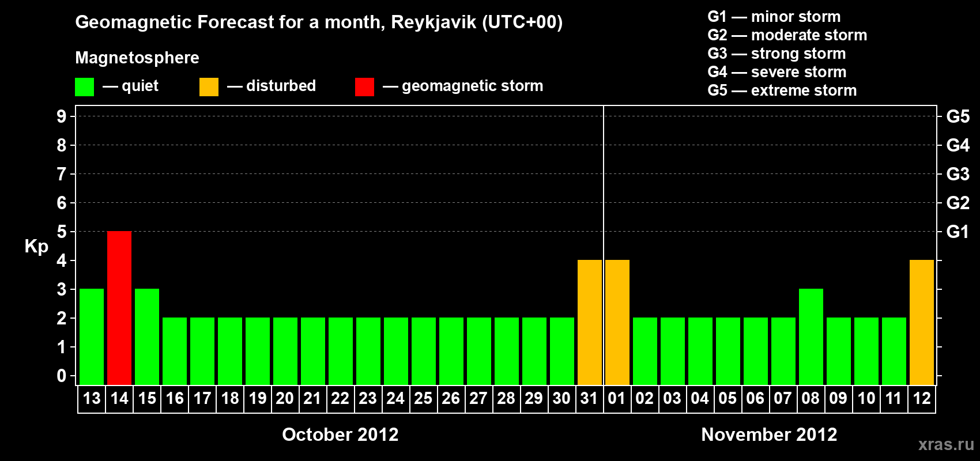The width and height of the screenshot is (980, 461).
Task: Click the 'disturbed' legend label
Action: pyautogui.click(x=281, y=86)
